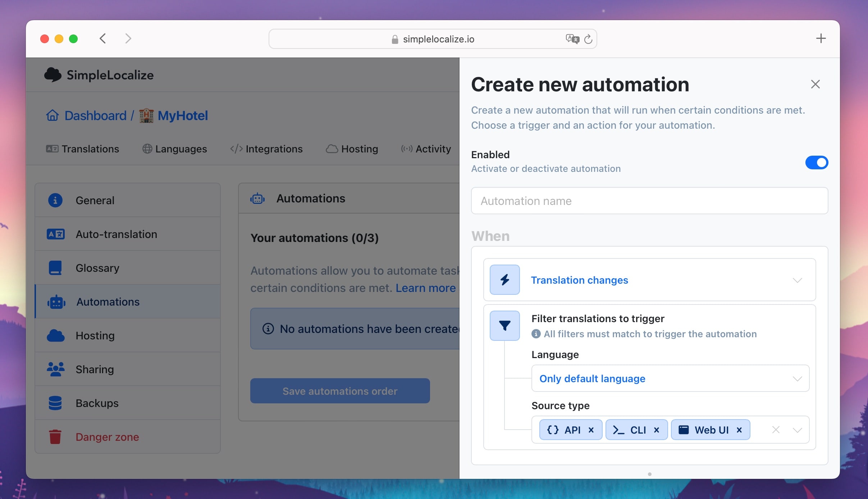Open the Translations tab
The height and width of the screenshot is (499, 868).
82,149
